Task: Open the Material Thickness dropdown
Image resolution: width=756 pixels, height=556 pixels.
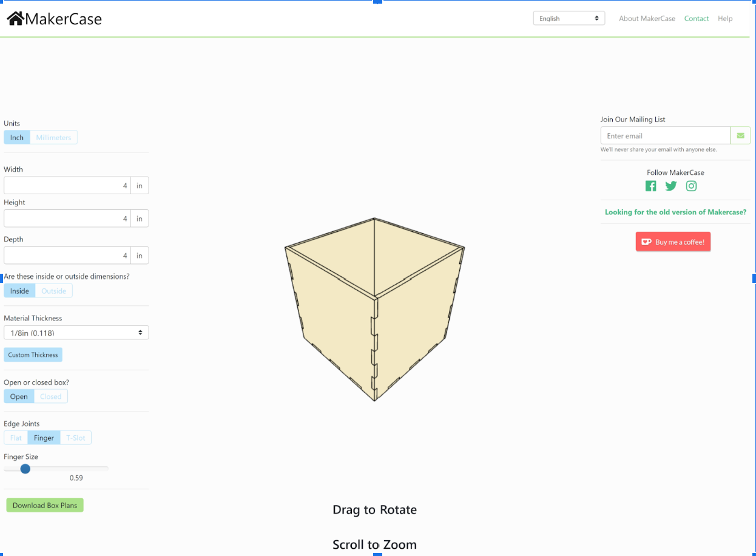Action: pos(76,332)
